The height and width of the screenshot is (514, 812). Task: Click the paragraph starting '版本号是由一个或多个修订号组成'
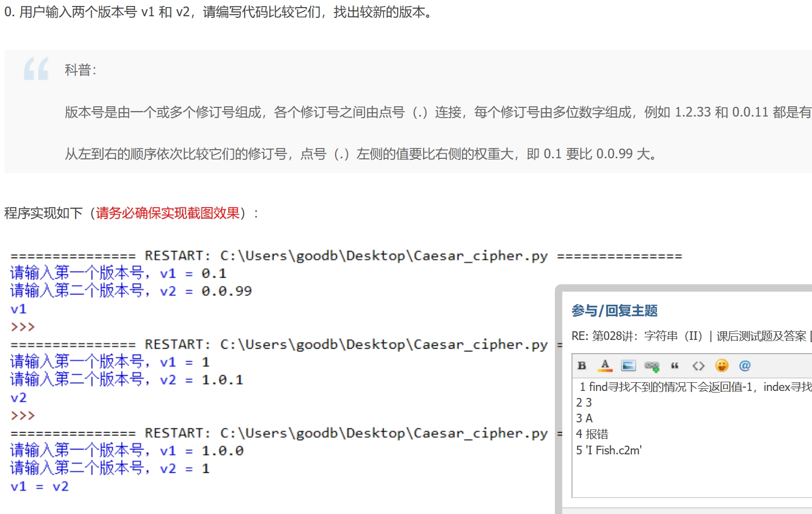(x=438, y=112)
